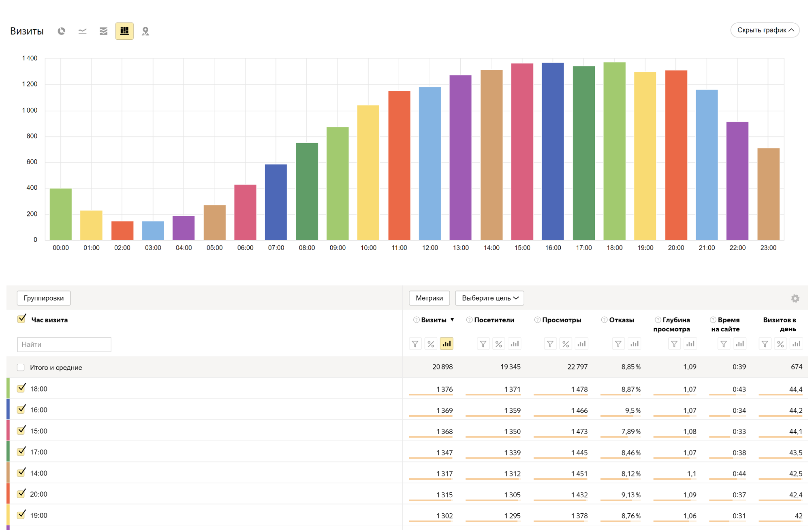
Task: Filter the Глубина просмотра column
Action: point(674,344)
